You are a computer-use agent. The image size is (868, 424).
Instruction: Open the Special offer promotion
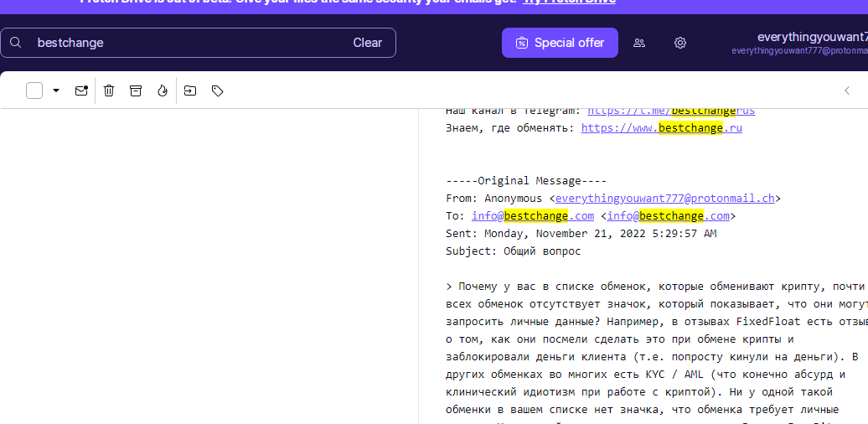560,43
